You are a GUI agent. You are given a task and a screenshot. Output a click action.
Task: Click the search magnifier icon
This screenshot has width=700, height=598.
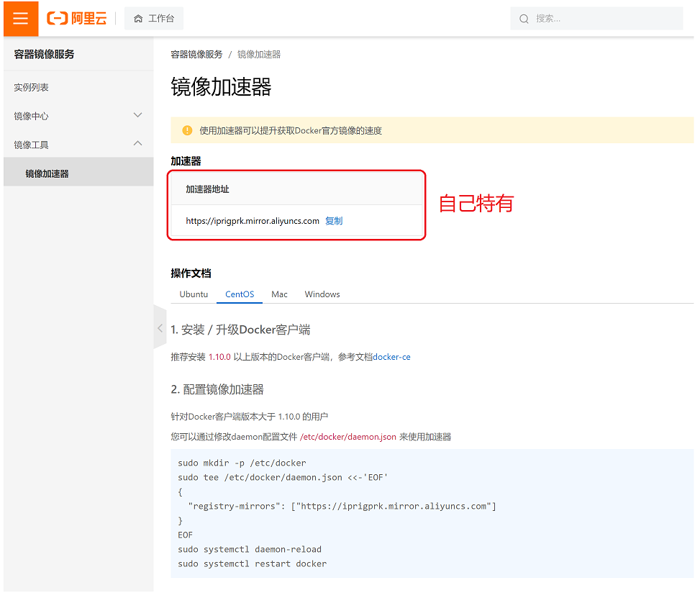[524, 19]
